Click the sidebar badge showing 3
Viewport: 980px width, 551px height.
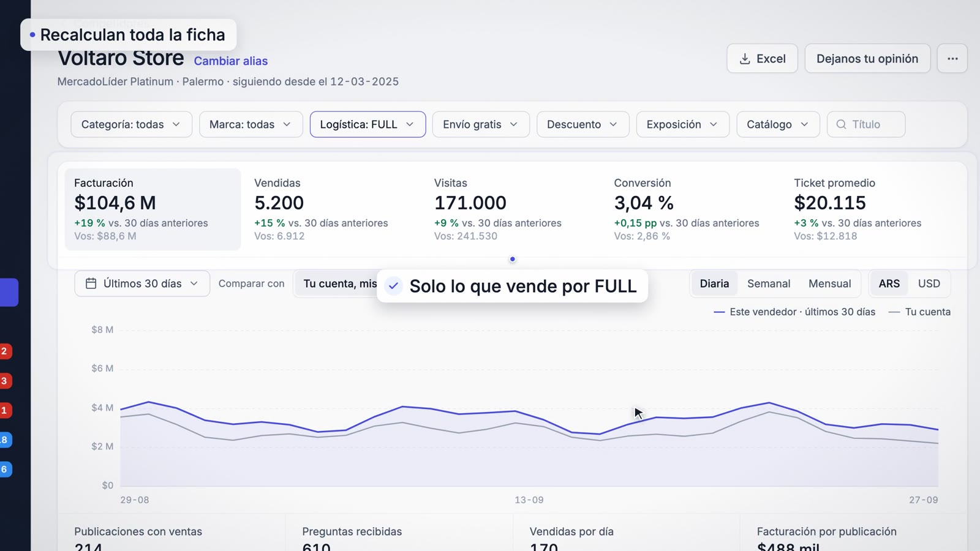[x=5, y=381]
